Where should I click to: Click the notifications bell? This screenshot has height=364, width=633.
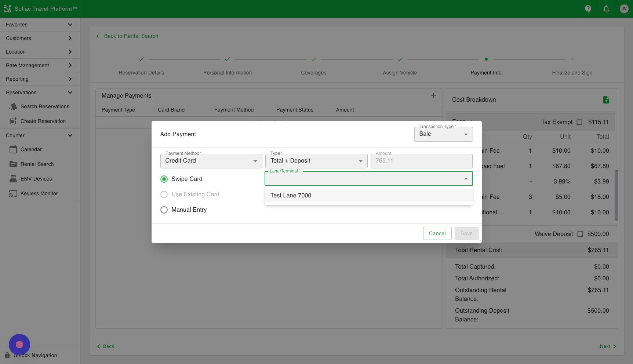pyautogui.click(x=606, y=8)
